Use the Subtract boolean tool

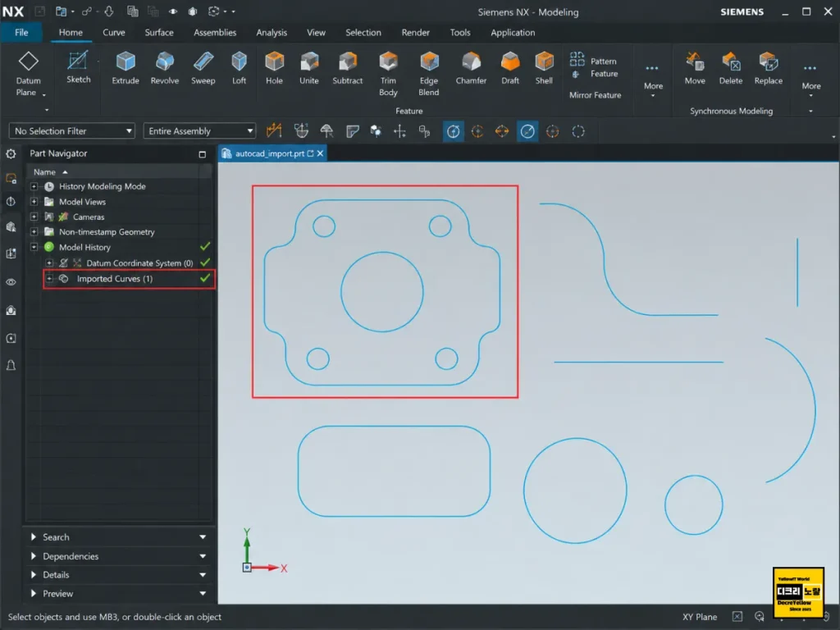348,68
